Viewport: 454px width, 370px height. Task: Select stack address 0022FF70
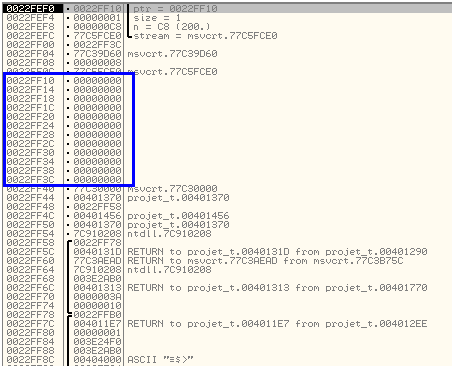30,296
